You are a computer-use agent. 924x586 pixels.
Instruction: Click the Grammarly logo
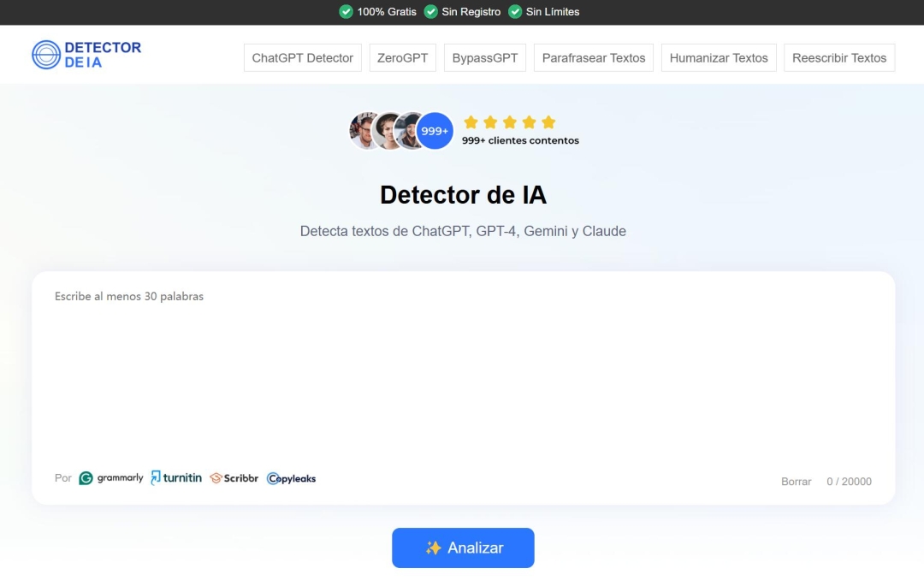110,477
